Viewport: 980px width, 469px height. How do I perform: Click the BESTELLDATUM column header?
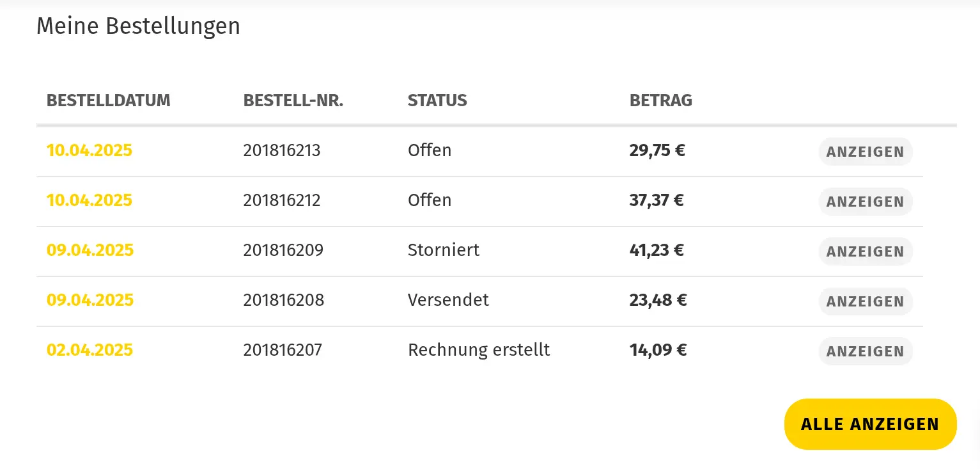point(109,100)
